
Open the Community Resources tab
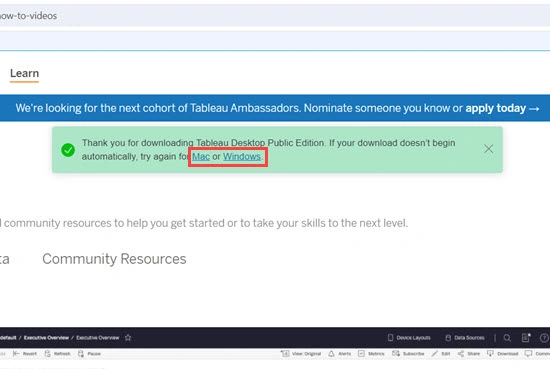(x=114, y=259)
